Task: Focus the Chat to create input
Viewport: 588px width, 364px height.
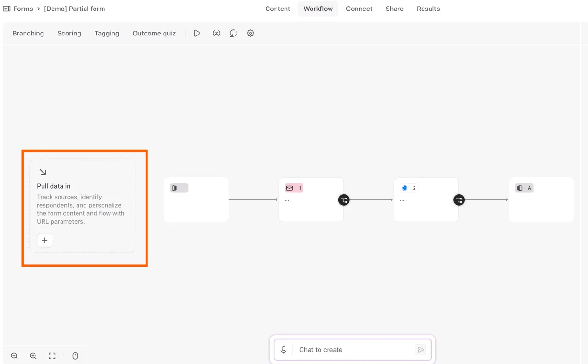Action: 354,350
